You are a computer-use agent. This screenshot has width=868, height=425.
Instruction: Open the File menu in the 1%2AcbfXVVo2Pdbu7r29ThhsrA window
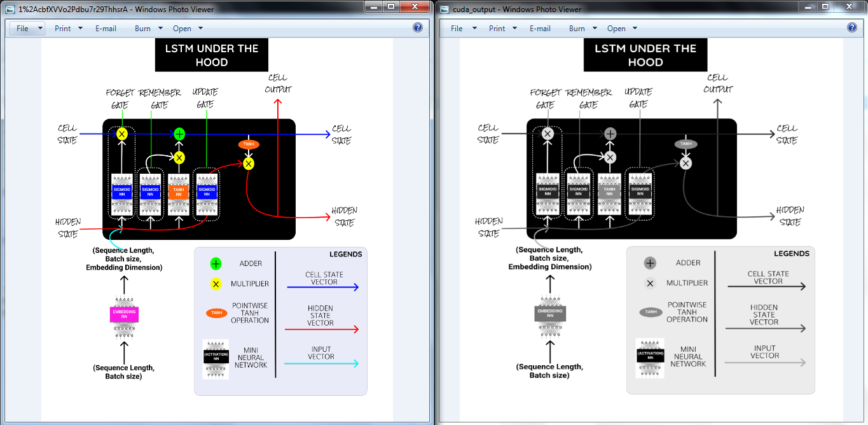[28, 29]
